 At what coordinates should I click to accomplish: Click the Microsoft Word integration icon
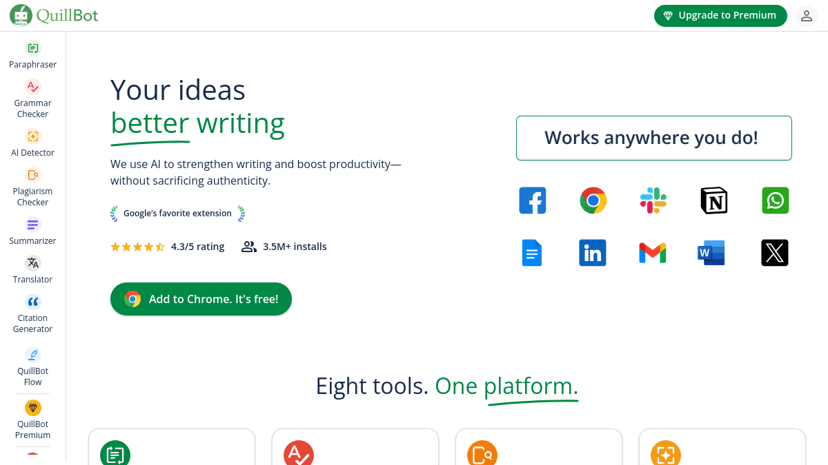(711, 253)
